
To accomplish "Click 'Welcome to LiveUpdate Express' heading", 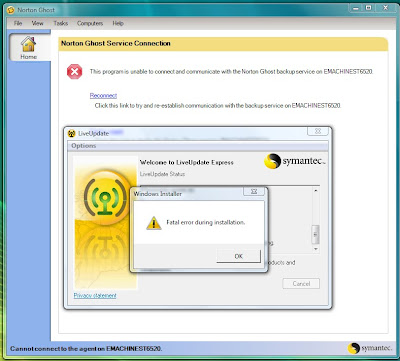I will 187,163.
